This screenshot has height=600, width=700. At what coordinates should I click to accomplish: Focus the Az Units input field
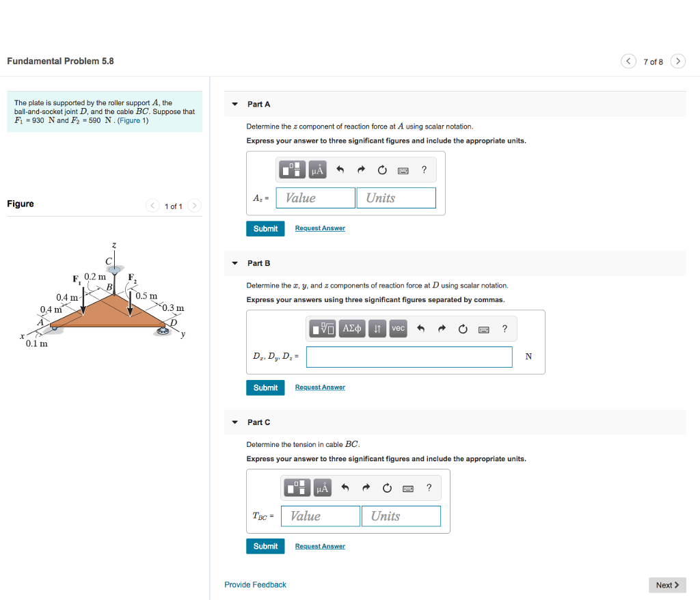[396, 197]
